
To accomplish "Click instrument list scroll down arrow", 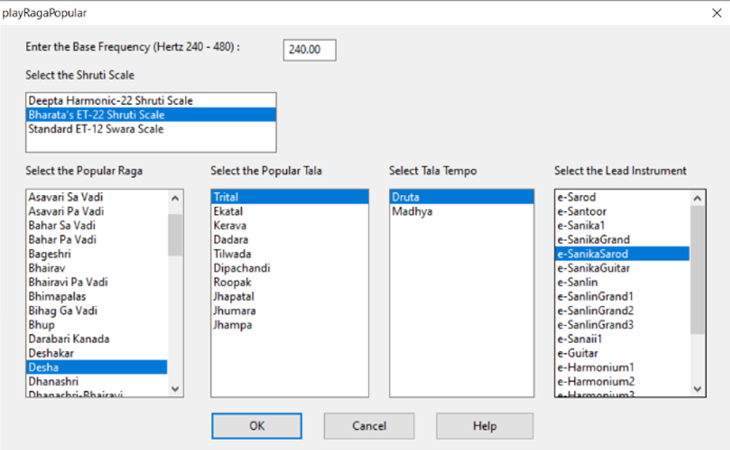I will [697, 389].
